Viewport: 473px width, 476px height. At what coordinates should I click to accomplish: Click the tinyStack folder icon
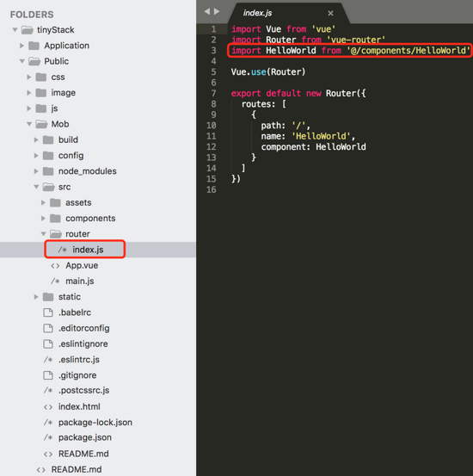tap(28, 30)
